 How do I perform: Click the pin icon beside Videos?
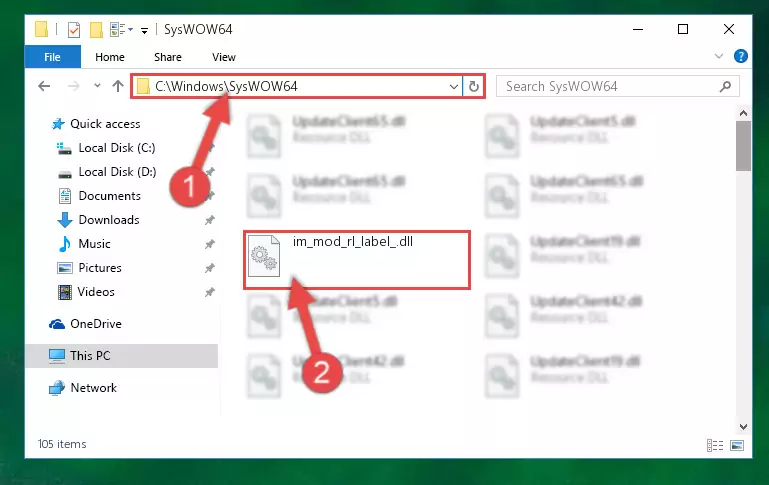coord(209,292)
